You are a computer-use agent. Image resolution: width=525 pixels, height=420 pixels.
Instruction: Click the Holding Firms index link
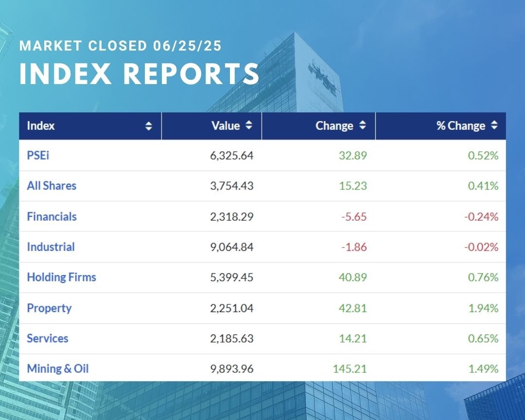(61, 277)
